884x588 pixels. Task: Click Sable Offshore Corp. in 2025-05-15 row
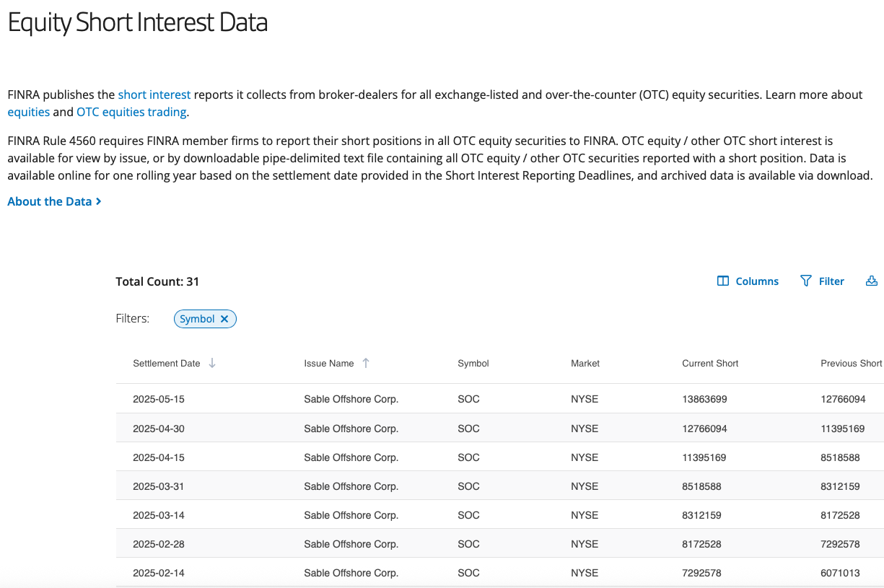pyautogui.click(x=351, y=399)
